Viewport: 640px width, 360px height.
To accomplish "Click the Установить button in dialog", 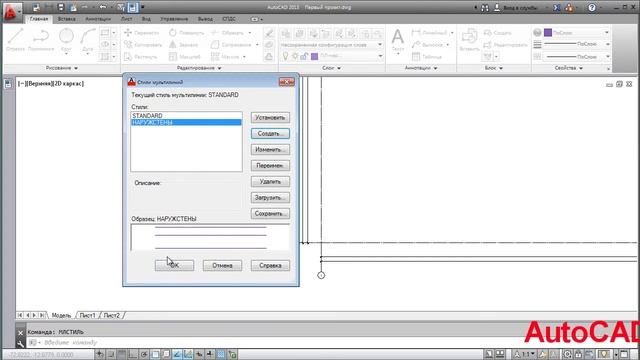I will pyautogui.click(x=270, y=118).
